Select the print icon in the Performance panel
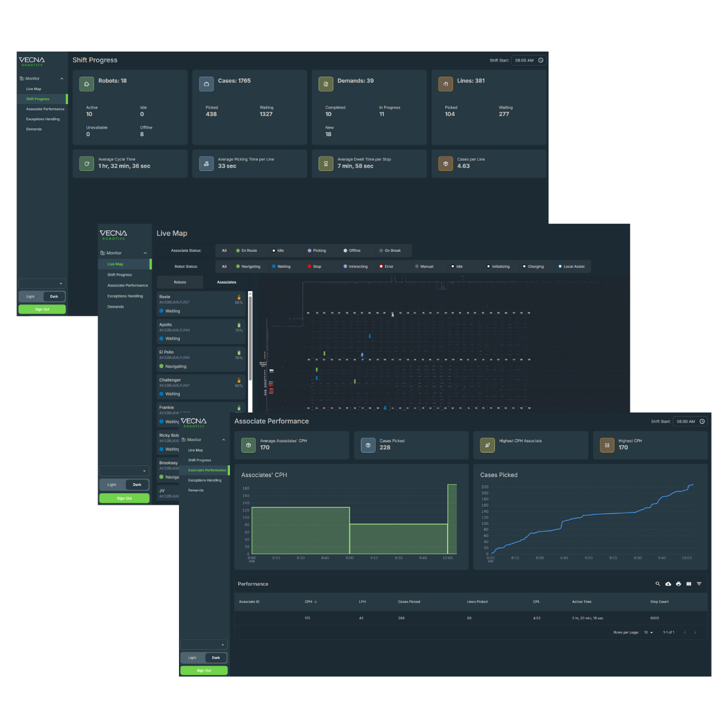This screenshot has height=728, width=728. 678,584
